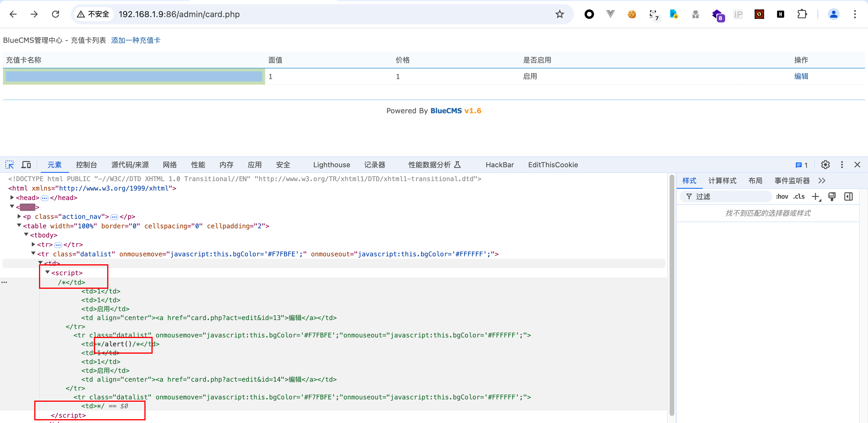Open the HackBar DevTools tab
Viewport: 868px width, 423px height.
pos(499,165)
